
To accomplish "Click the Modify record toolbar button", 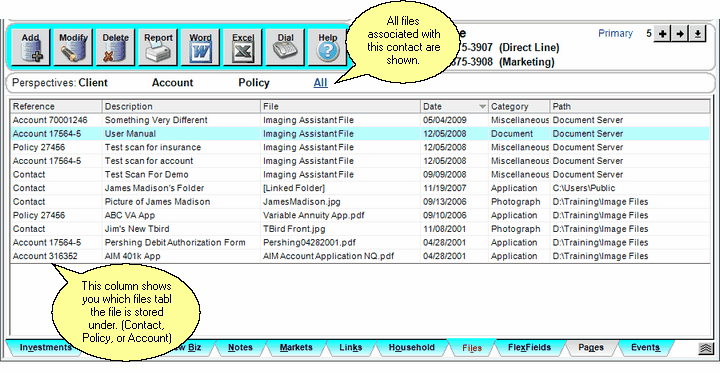I will click(73, 47).
